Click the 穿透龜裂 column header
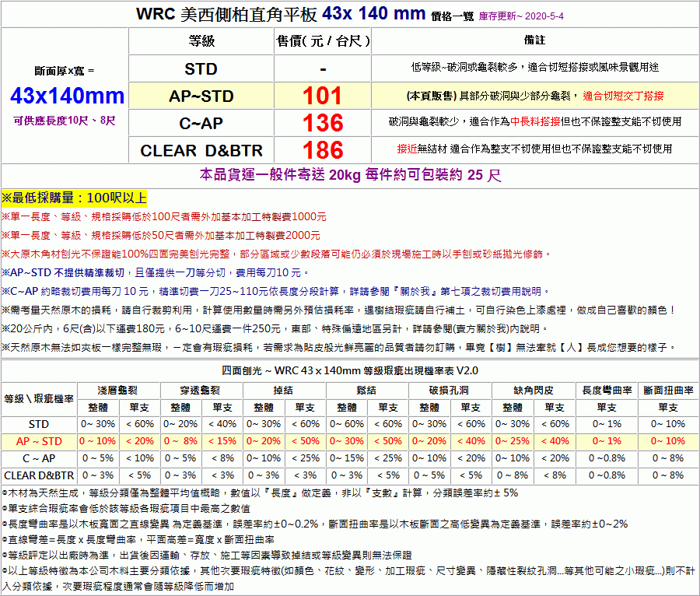 click(x=201, y=390)
